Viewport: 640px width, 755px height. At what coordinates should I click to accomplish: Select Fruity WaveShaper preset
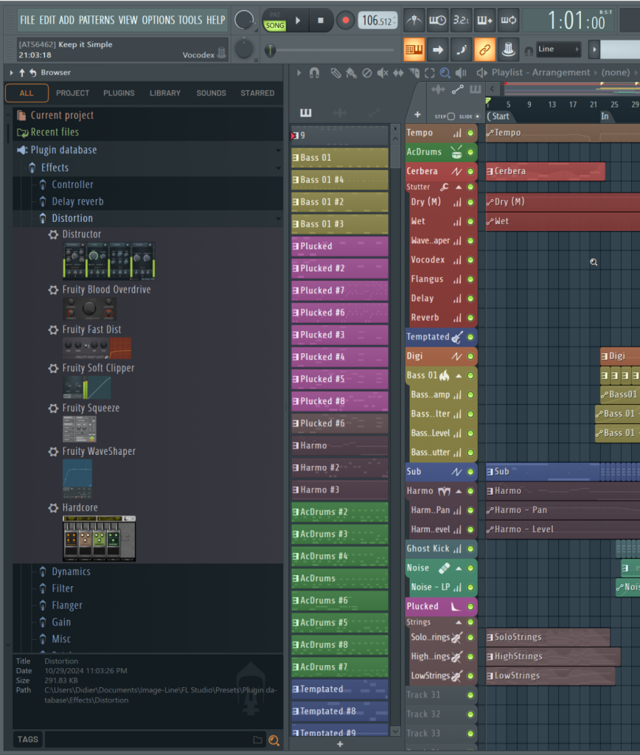point(98,451)
